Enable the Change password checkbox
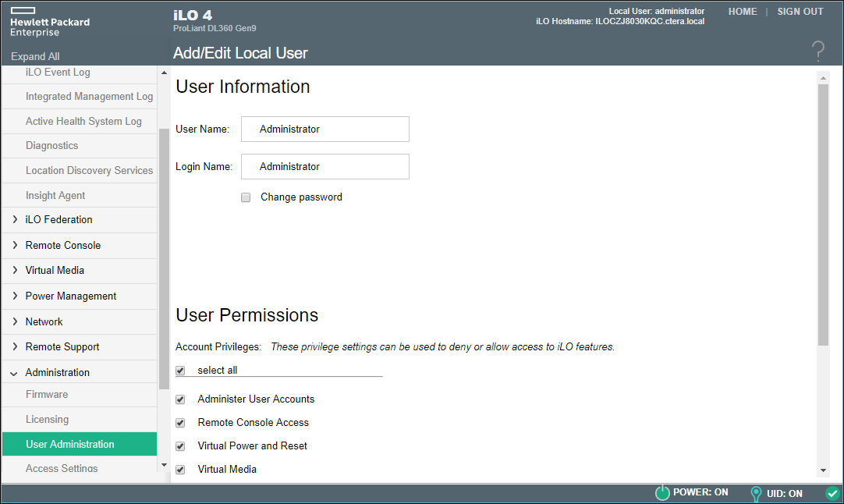The image size is (844, 504). (x=246, y=197)
